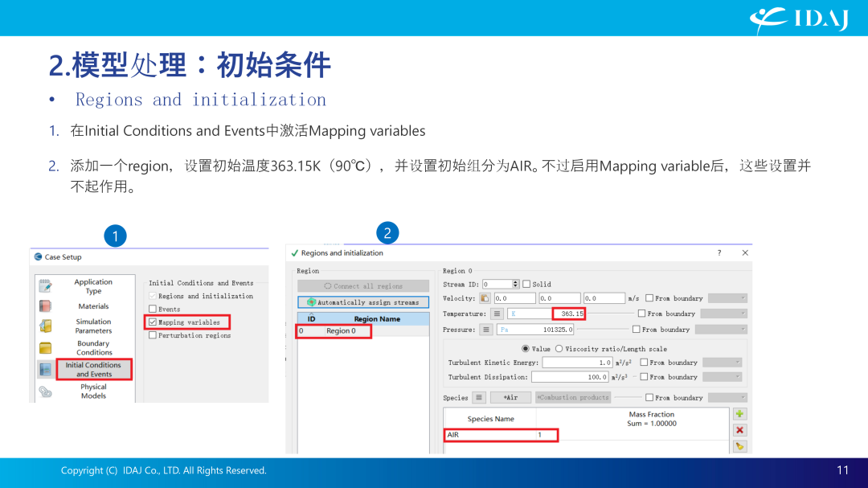Viewport: 868px width, 488px height.
Task: Click the Region Name column header
Action: click(377, 319)
